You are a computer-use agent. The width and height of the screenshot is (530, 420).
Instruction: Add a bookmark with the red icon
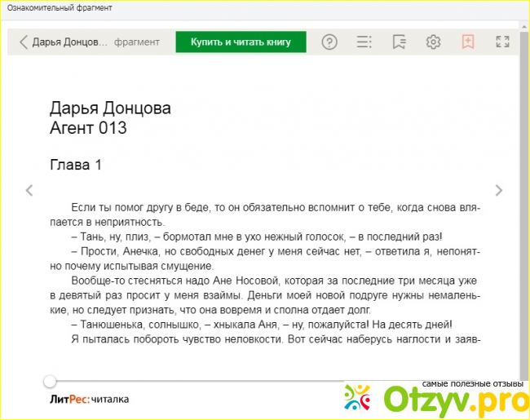coord(468,42)
